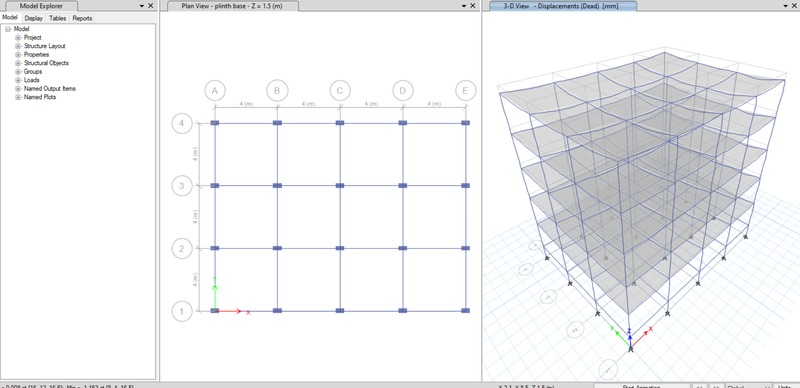Switch to the Display tab

coord(34,18)
